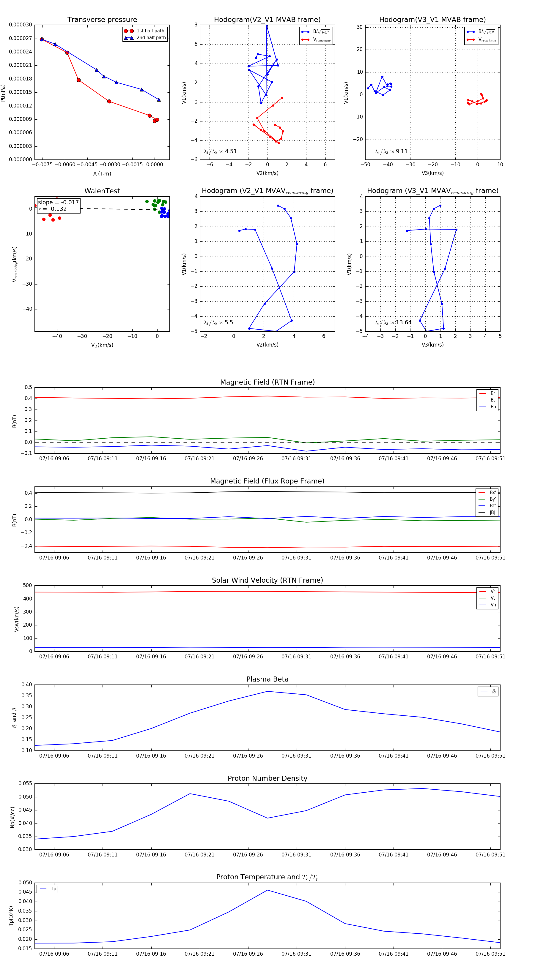Click the 'VA(km/s)' label under WalenTest
Screen dimensions: 535x980
pyautogui.click(x=102, y=345)
